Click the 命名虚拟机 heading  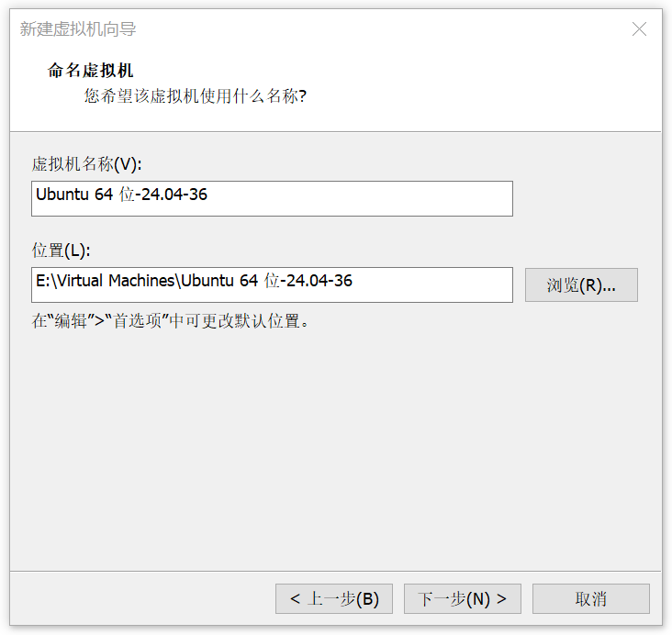91,71
